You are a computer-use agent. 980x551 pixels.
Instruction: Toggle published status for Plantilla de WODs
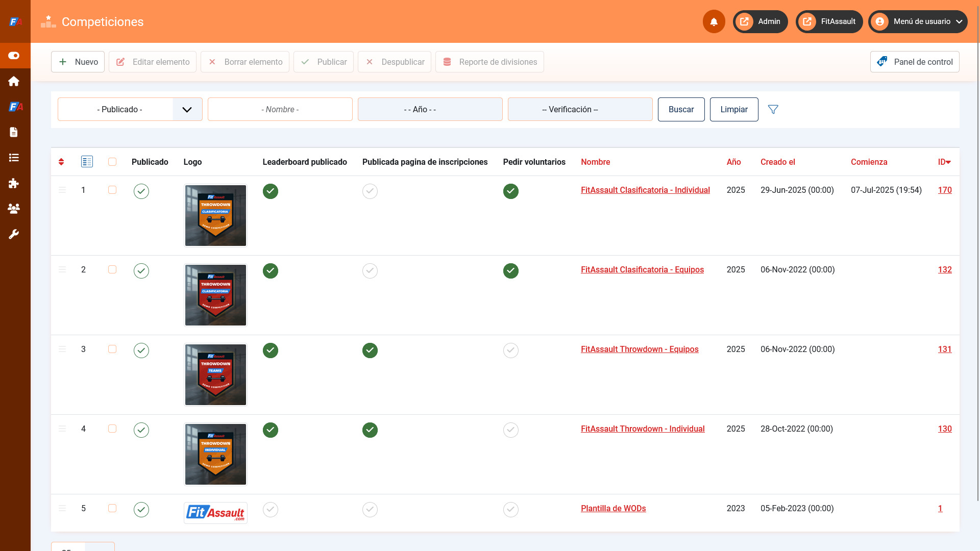141,510
